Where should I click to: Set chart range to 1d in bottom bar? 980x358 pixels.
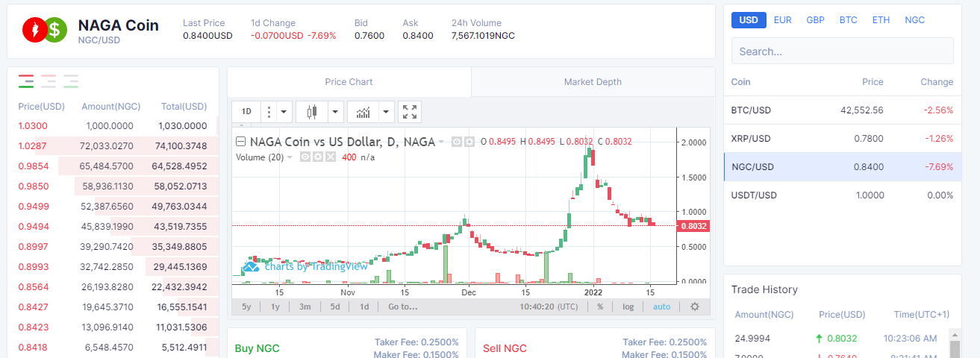point(364,307)
